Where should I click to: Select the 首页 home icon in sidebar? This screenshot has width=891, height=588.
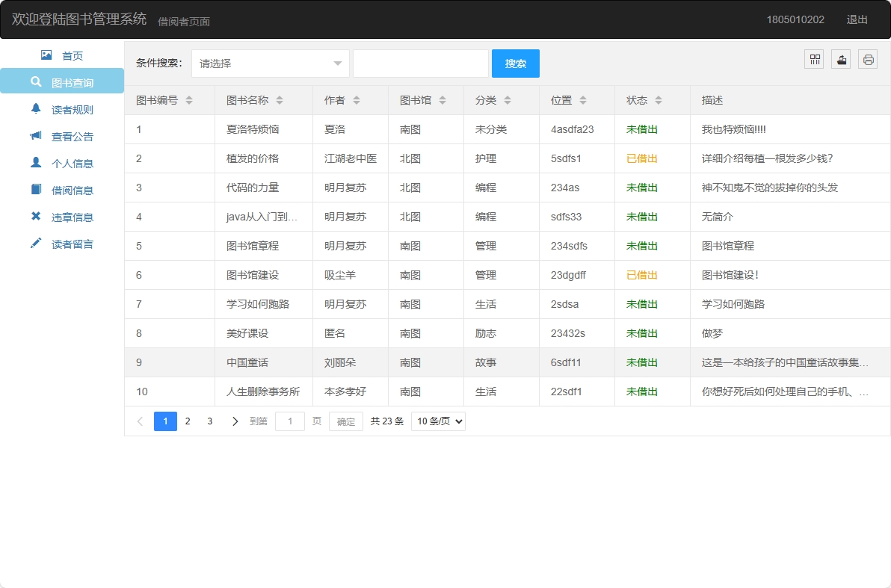click(46, 55)
